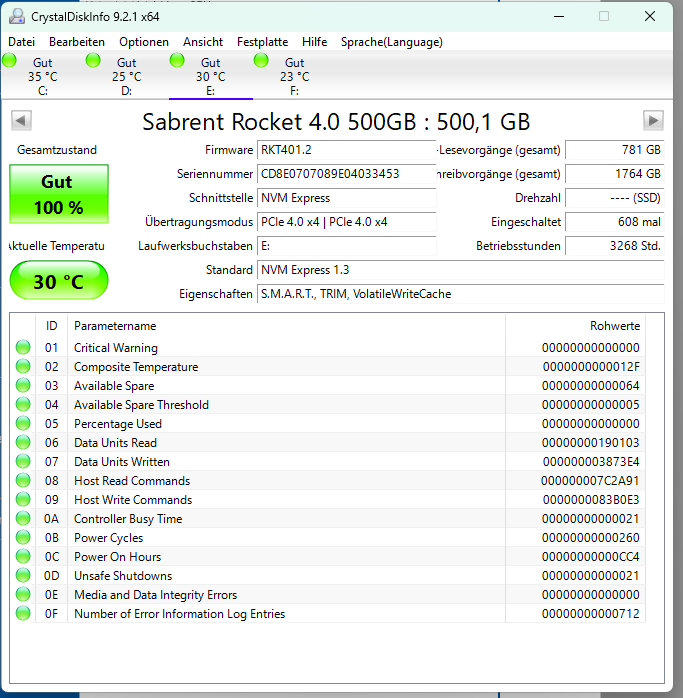Screen dimensions: 683x698
Task: Click the Übertragungsmodus field PCIe 4.0 x4
Action: pyautogui.click(x=346, y=222)
